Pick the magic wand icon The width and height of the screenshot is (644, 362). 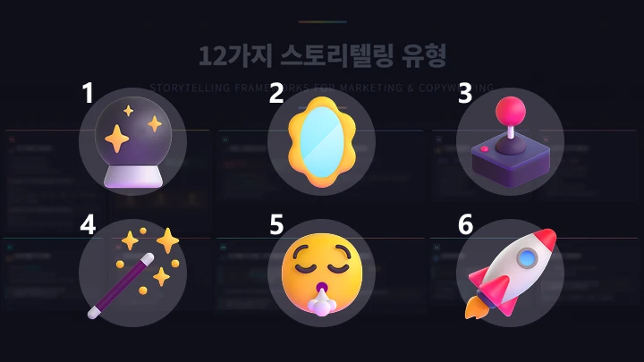[x=133, y=273]
